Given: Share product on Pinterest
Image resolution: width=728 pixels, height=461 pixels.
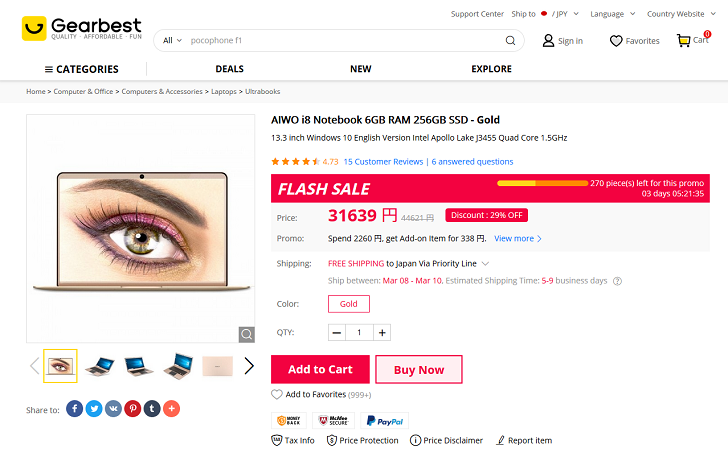Looking at the screenshot, I should point(132,408).
